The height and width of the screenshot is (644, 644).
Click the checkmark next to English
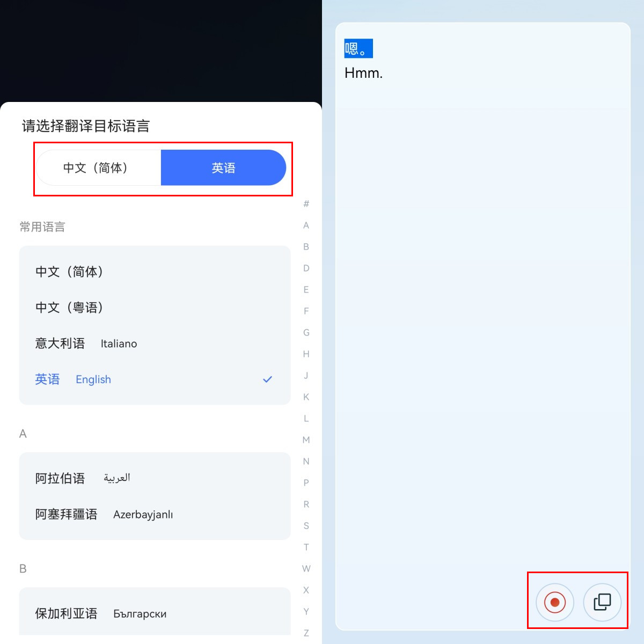[x=267, y=379]
